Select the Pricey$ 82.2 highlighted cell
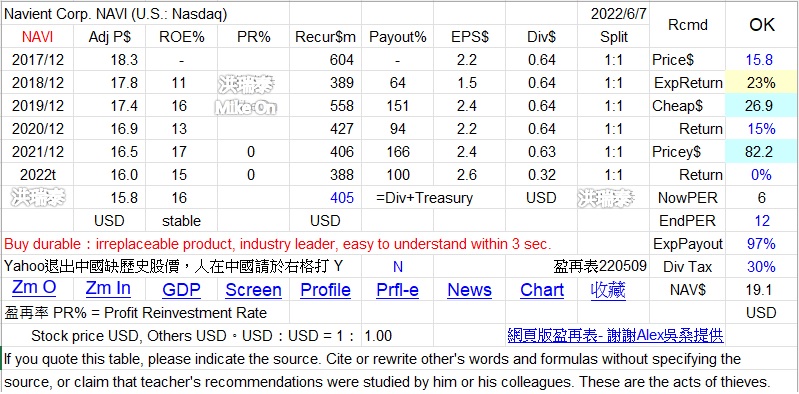799x394 pixels. click(x=762, y=152)
